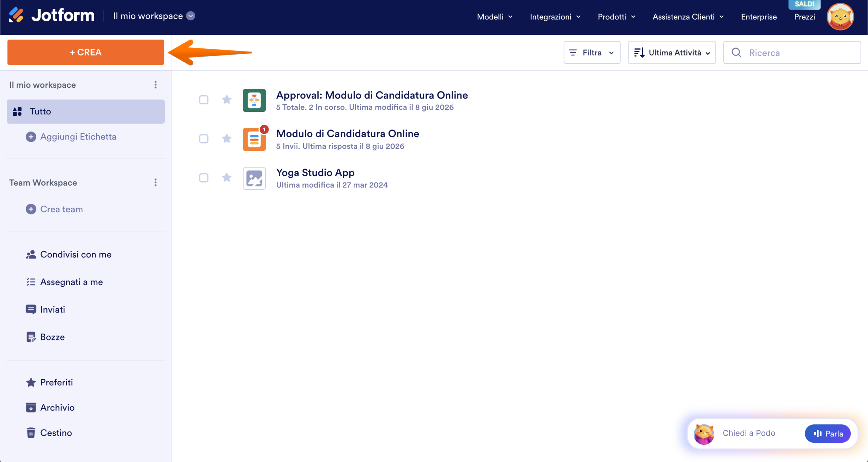
Task: Favorite the Modulo di Candidatura Online form
Action: [227, 139]
